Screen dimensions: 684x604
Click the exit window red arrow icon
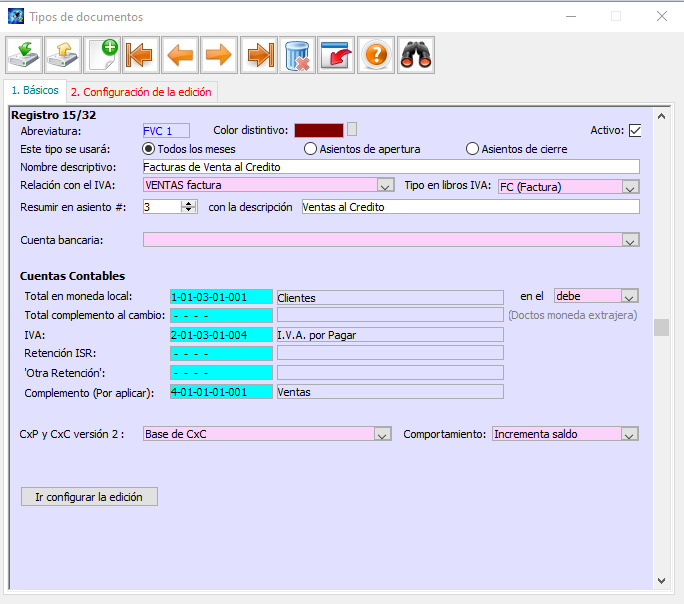coord(336,55)
